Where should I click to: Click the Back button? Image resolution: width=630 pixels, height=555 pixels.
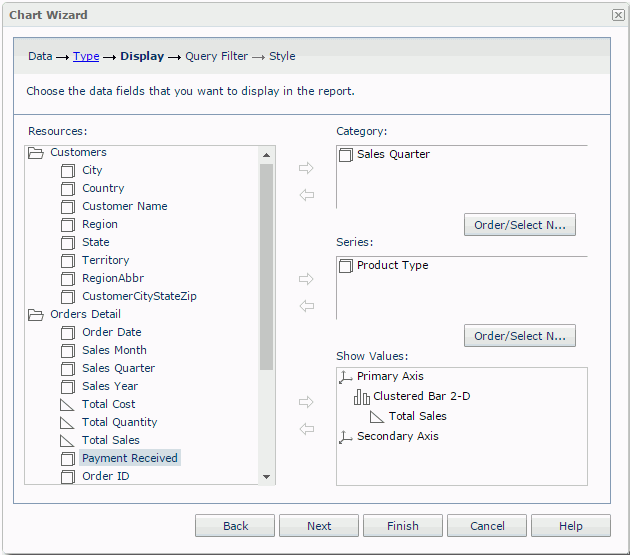pos(235,526)
